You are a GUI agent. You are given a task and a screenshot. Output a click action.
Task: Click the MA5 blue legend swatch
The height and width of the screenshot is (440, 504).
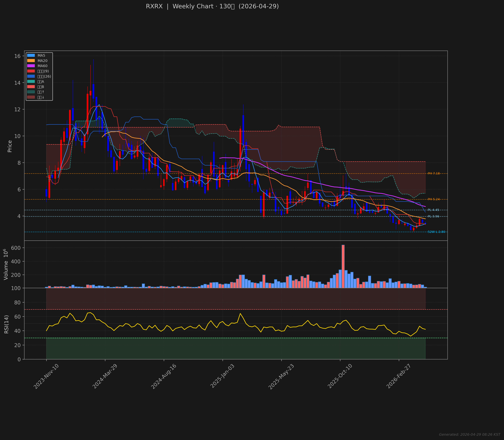tap(31, 55)
